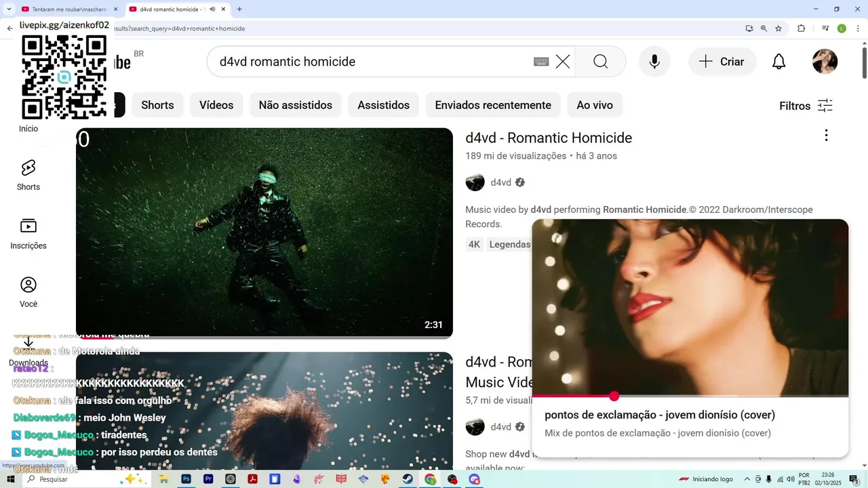
Task: Open Photoshop from the taskbar
Action: [186, 479]
